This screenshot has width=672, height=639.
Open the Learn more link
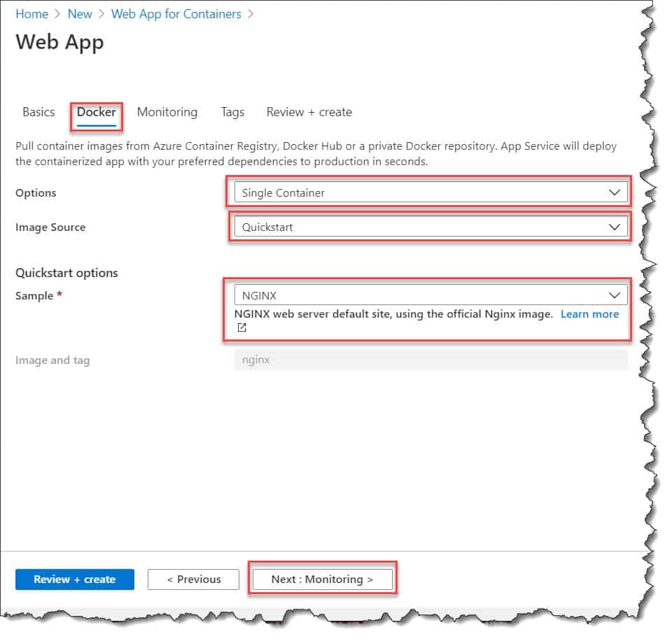click(x=589, y=314)
